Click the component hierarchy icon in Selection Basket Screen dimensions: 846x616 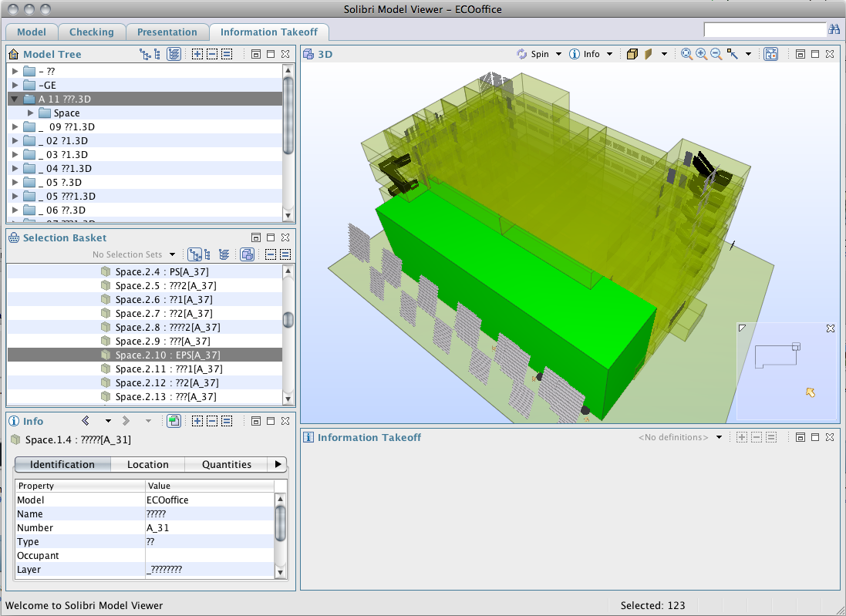(196, 254)
